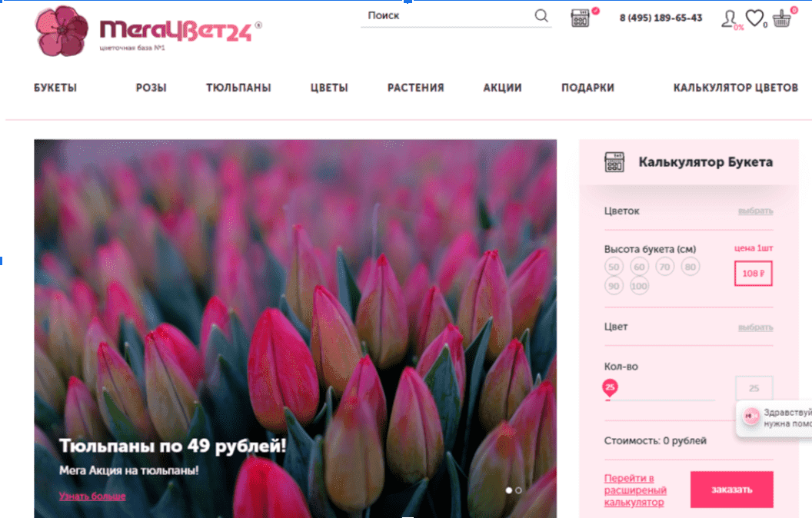Click the заказать button
The height and width of the screenshot is (518, 812).
coord(732,490)
